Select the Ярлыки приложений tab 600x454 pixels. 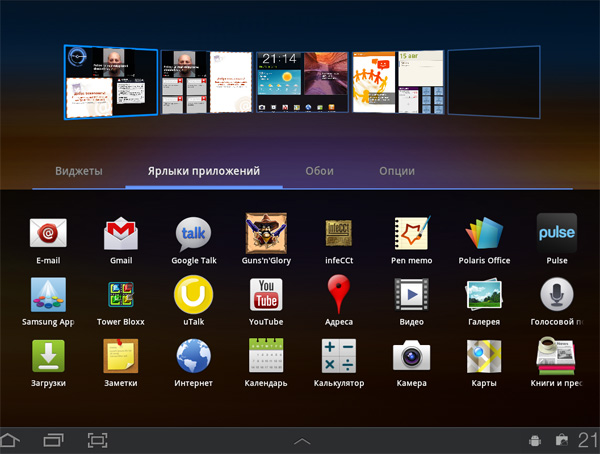203,171
